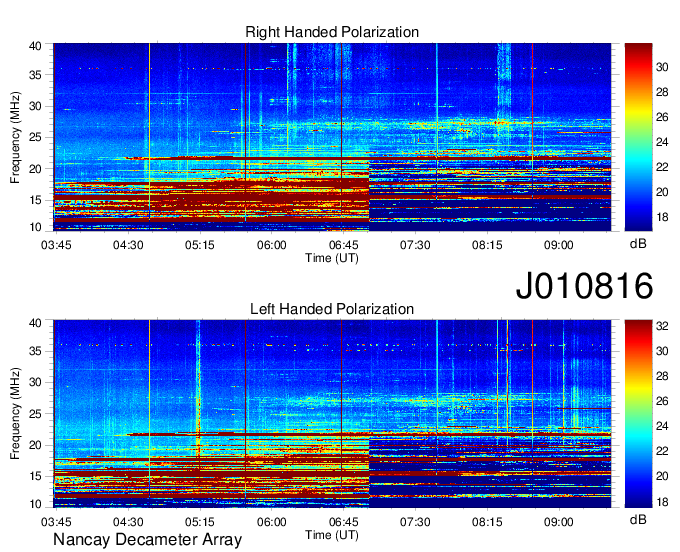
Task: Click "15" frequency tick of Left Handed plot
Action: point(35,476)
